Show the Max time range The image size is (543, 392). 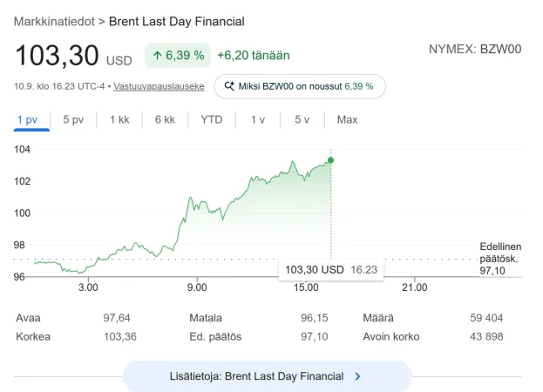pos(348,119)
